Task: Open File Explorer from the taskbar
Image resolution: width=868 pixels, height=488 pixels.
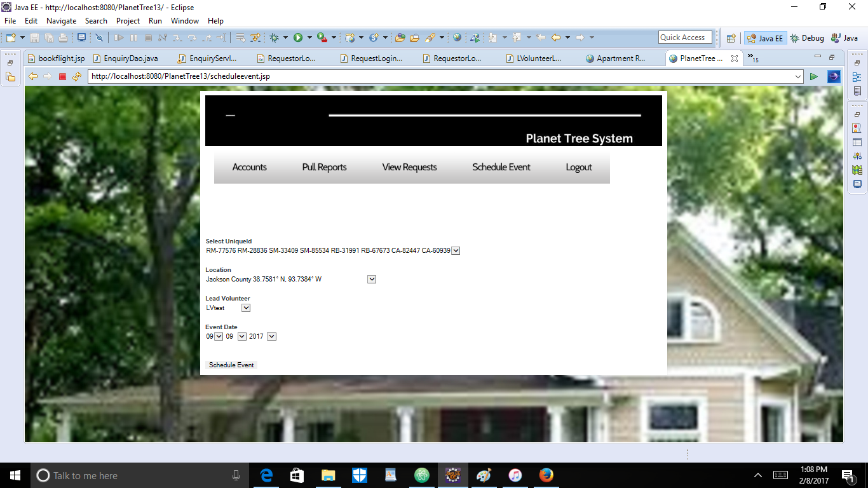Action: point(328,475)
